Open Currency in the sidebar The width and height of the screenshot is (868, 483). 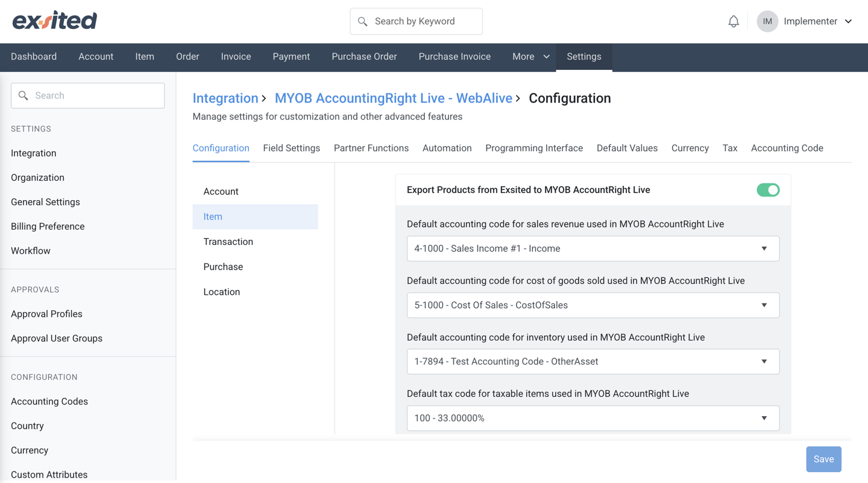click(30, 450)
